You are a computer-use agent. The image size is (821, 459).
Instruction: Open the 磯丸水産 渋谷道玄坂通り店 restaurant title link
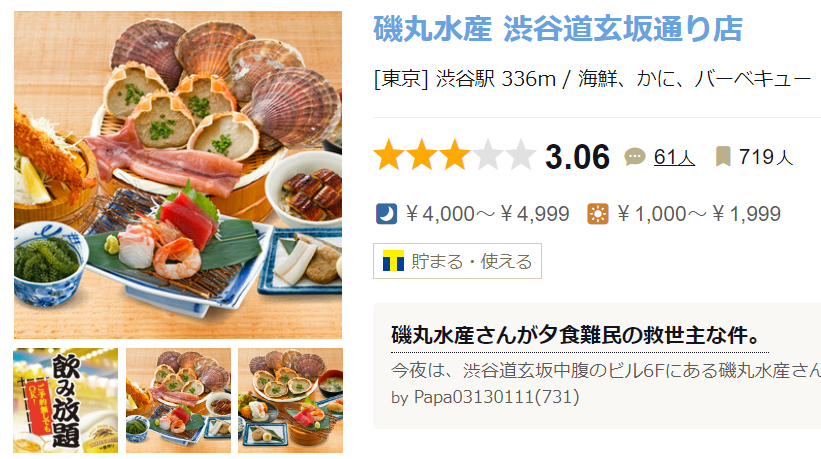click(x=558, y=29)
